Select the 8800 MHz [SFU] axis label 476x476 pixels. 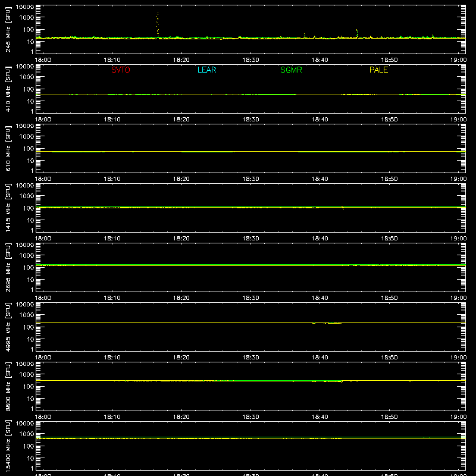click(8, 386)
